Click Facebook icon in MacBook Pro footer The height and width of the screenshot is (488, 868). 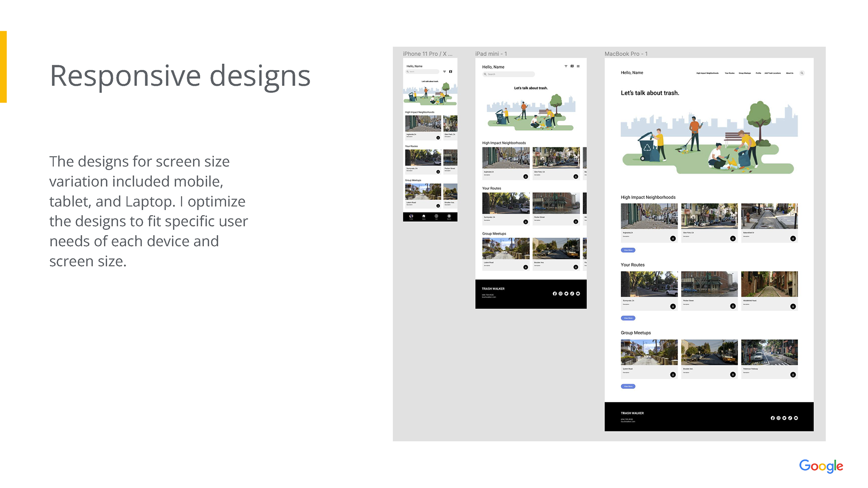773,418
